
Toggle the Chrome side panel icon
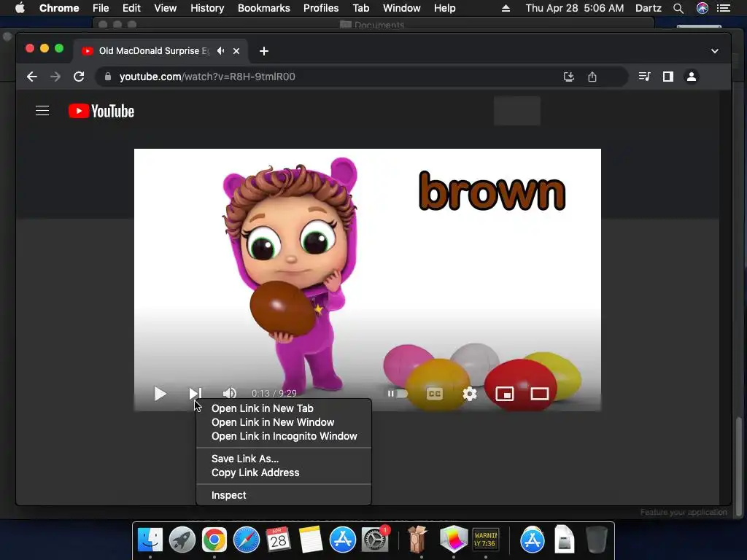[x=668, y=77]
